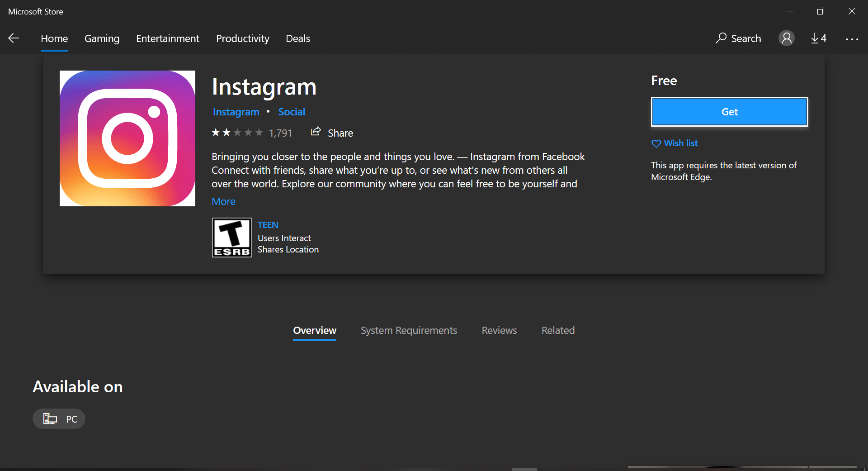Open the Productivity tab
Viewport: 868px width, 471px height.
[x=243, y=38]
